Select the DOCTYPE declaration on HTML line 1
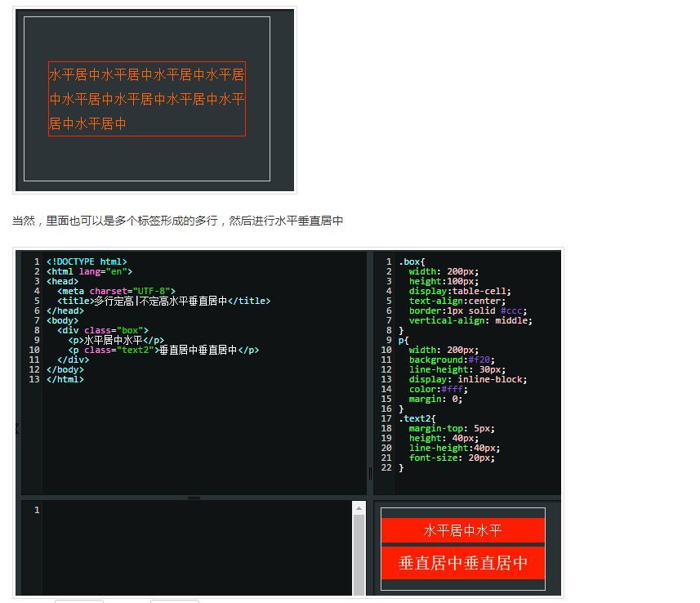This screenshot has height=603, width=700. 86,261
